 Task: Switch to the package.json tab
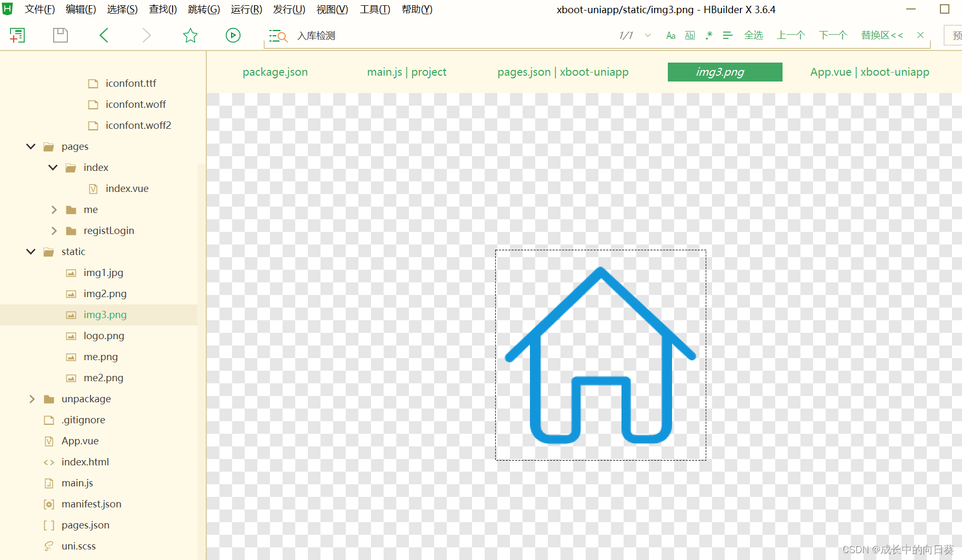point(275,72)
